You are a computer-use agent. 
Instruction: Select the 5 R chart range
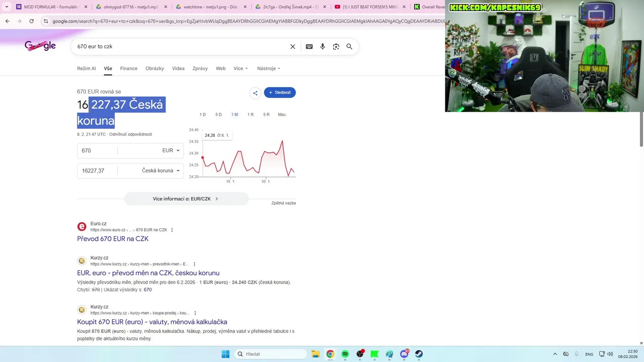coord(266,115)
